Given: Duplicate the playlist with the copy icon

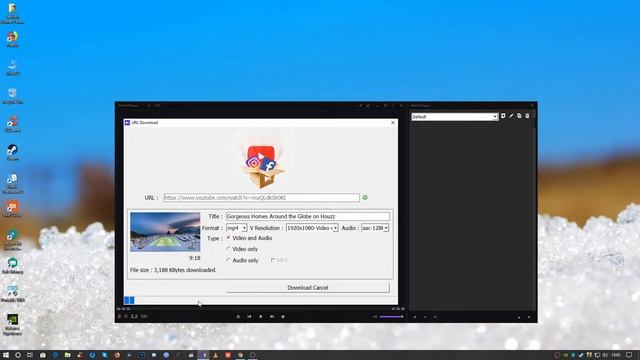Looking at the screenshot, I should point(519,116).
